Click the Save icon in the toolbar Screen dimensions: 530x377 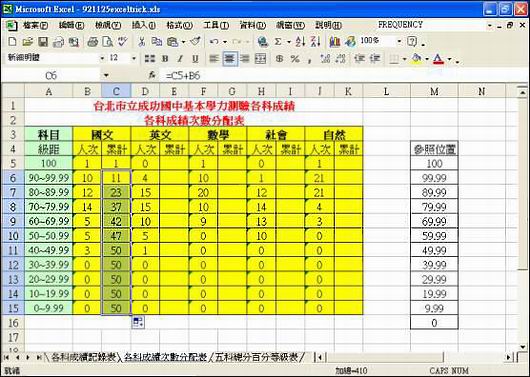[43, 42]
